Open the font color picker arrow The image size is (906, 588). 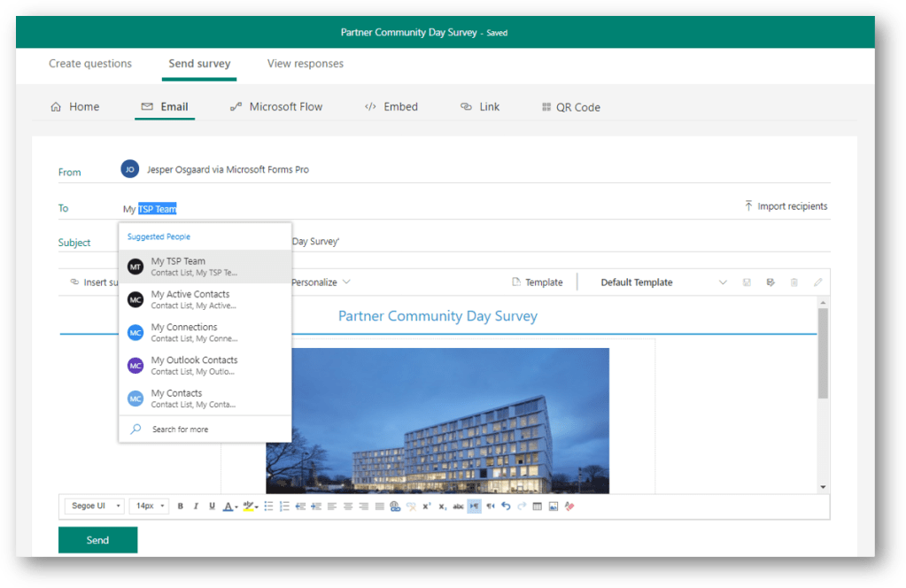click(x=236, y=507)
